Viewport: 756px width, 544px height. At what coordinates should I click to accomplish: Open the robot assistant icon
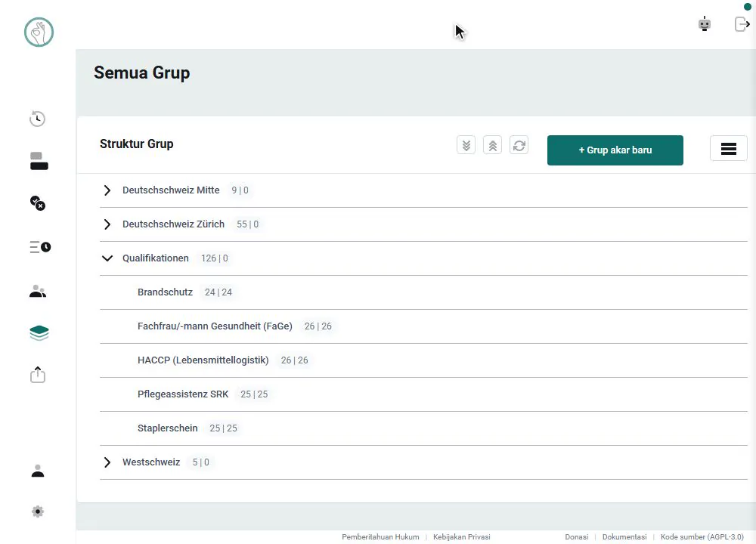(705, 23)
